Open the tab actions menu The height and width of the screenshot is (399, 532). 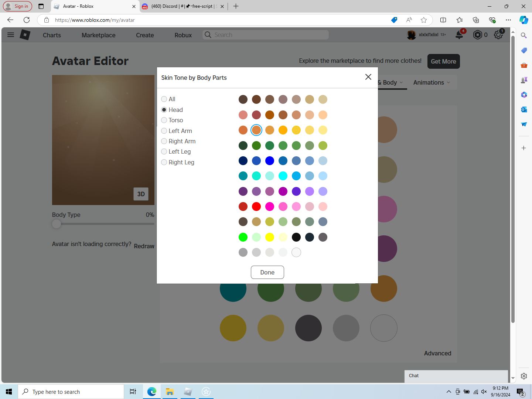[41, 6]
